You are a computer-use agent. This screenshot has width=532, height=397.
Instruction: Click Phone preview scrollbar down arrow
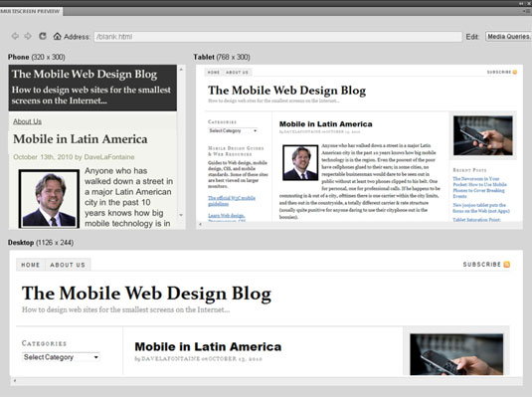point(181,215)
